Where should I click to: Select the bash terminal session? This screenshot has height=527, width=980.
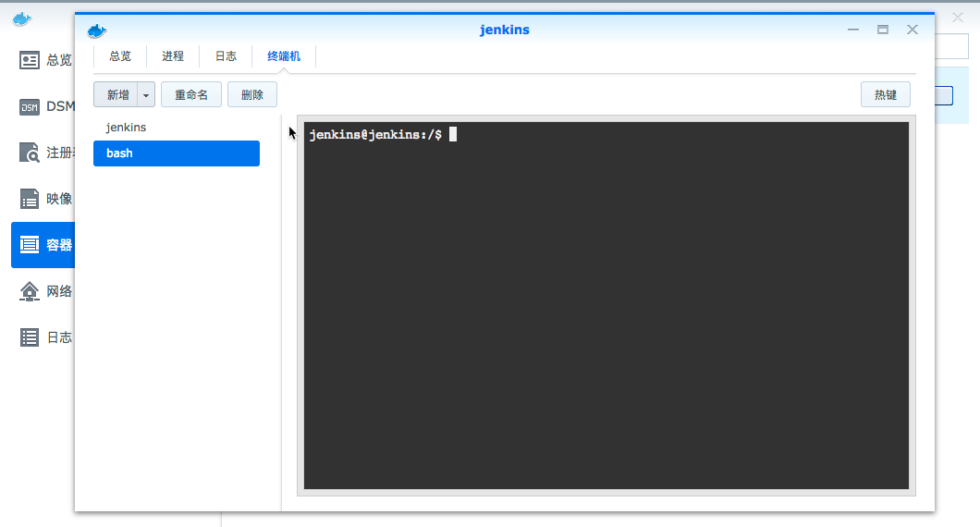coord(177,153)
